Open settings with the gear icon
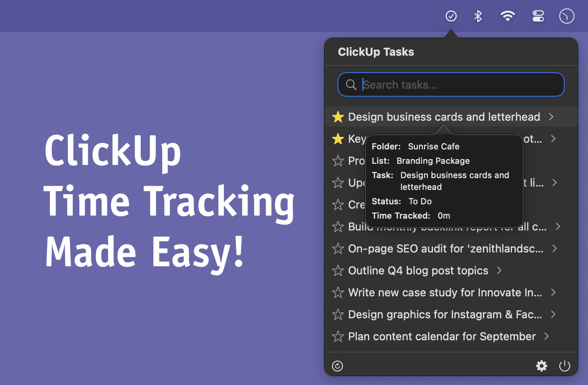 click(542, 366)
